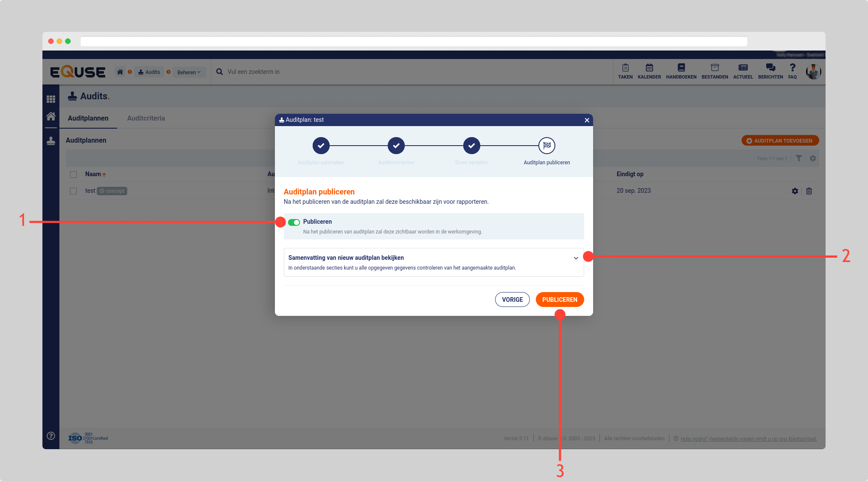Image resolution: width=868 pixels, height=481 pixels.
Task: Open the Taken icon in top bar
Action: point(625,71)
